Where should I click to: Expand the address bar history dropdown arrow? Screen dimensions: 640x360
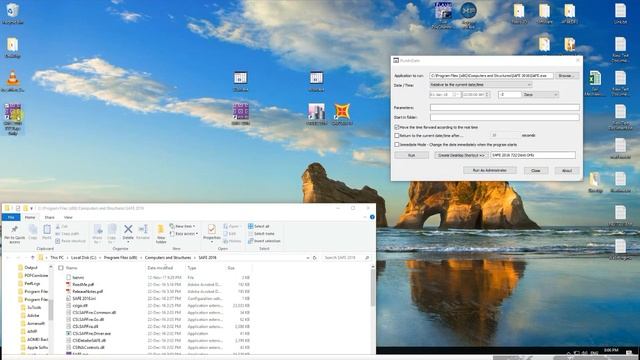(x=308, y=258)
